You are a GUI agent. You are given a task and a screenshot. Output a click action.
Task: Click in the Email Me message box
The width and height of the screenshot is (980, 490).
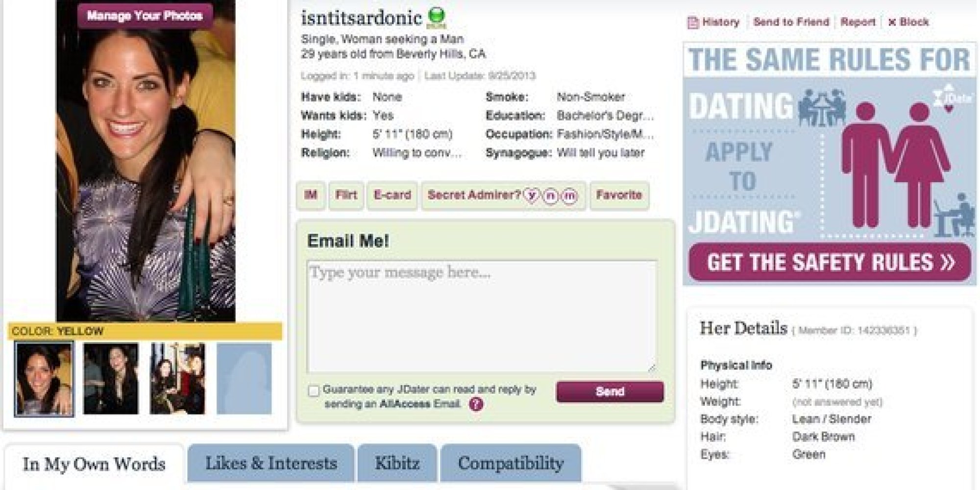[x=481, y=316]
